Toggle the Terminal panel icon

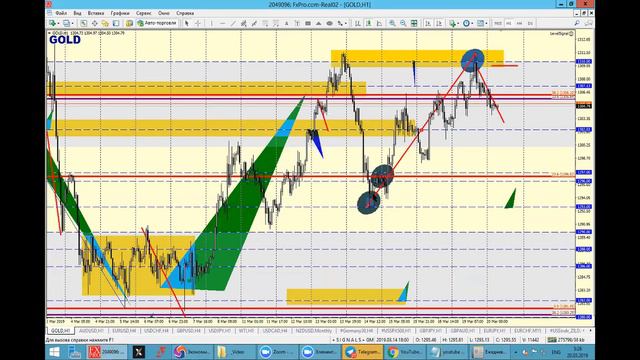click(116, 23)
